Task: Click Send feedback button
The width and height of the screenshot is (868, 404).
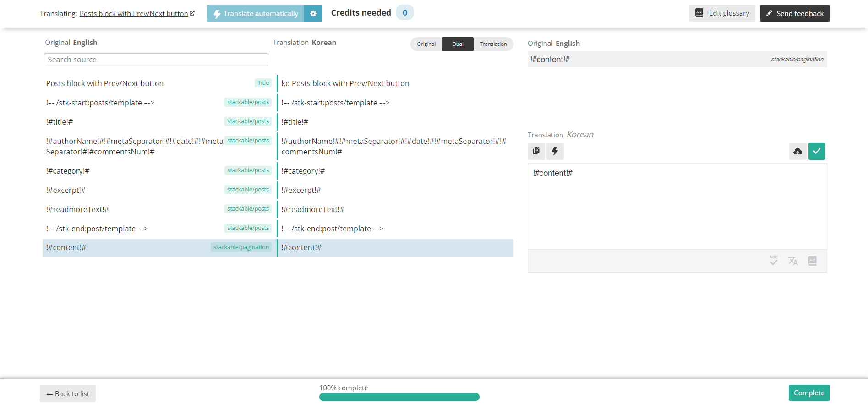Action: 795,13
